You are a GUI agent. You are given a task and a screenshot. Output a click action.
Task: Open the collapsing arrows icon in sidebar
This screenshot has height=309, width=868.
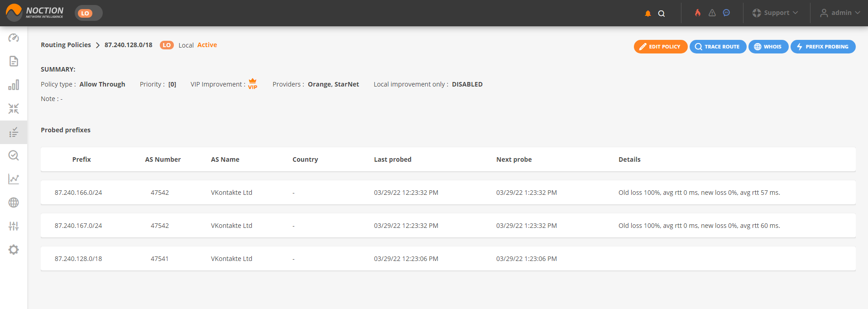tap(14, 108)
